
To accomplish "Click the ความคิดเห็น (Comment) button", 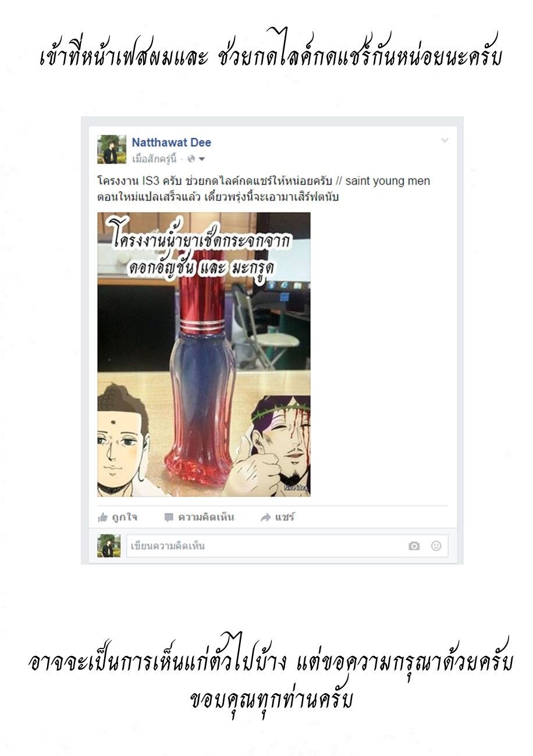I will pyautogui.click(x=199, y=517).
